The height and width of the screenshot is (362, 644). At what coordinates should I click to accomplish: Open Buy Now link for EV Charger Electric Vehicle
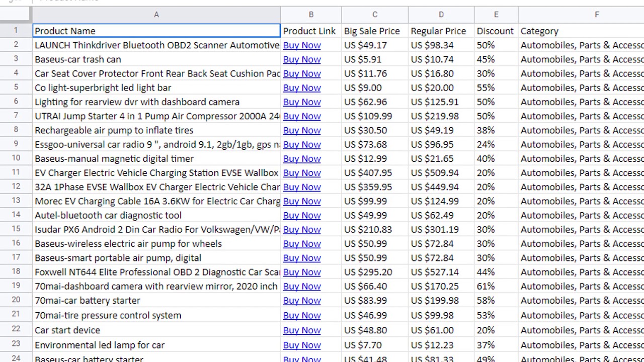(x=302, y=172)
